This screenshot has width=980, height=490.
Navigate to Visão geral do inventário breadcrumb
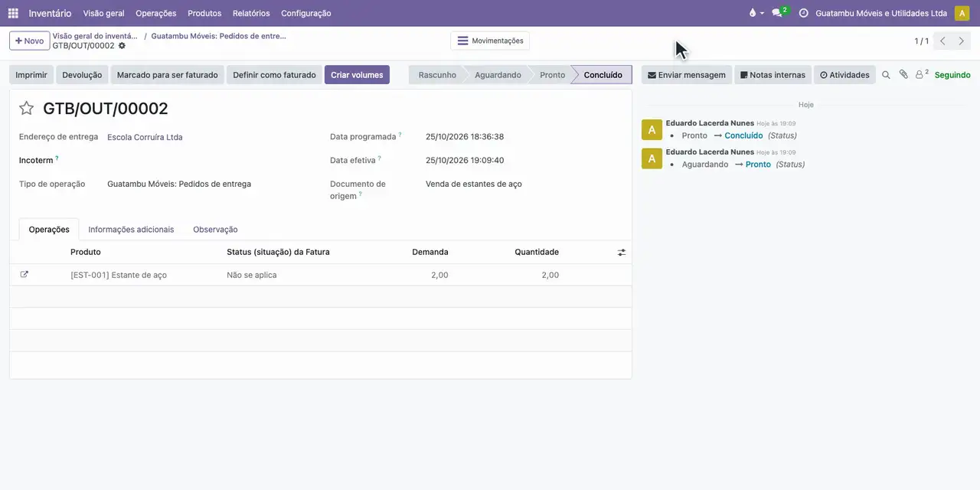tap(95, 36)
